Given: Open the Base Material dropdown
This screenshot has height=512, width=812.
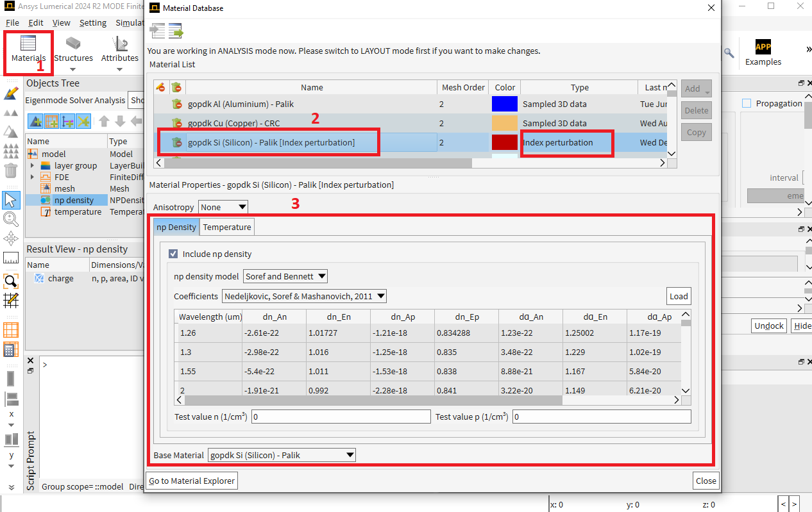Looking at the screenshot, I should pyautogui.click(x=282, y=455).
